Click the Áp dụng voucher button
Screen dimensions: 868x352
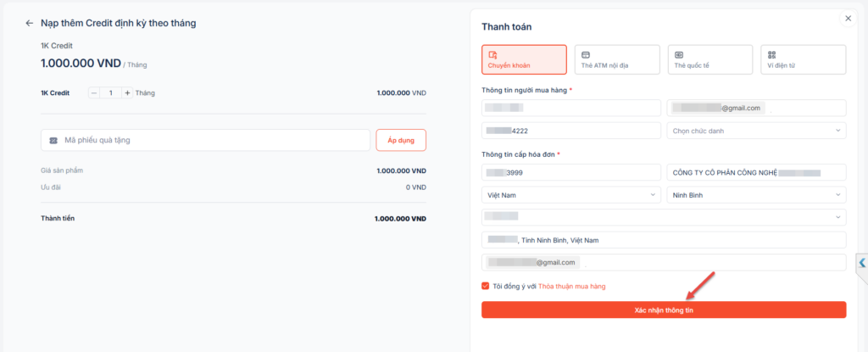tap(401, 140)
